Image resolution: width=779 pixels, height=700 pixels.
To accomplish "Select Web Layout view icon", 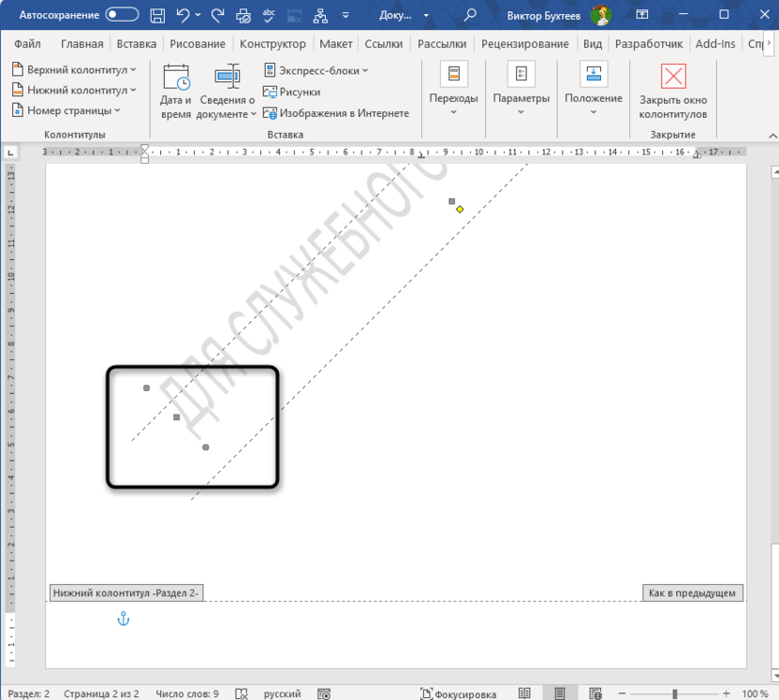I will 595,693.
